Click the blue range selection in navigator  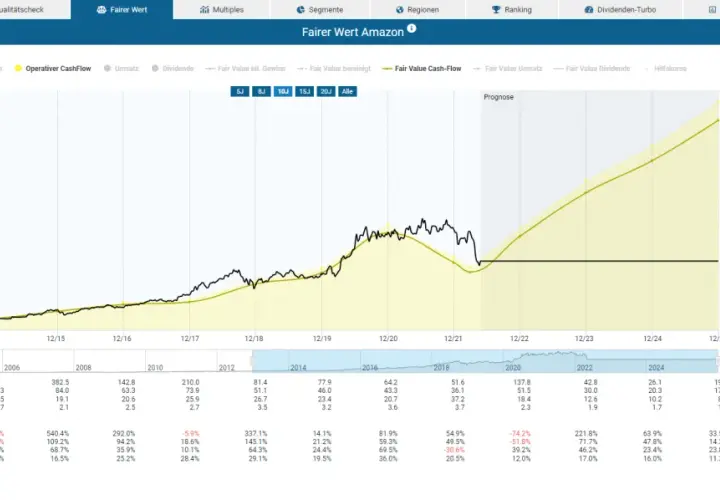click(484, 361)
